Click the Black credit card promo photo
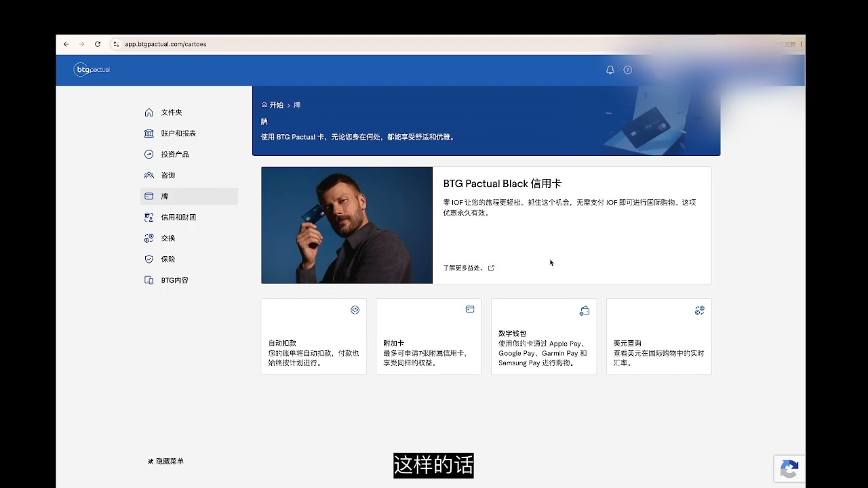 click(x=347, y=225)
